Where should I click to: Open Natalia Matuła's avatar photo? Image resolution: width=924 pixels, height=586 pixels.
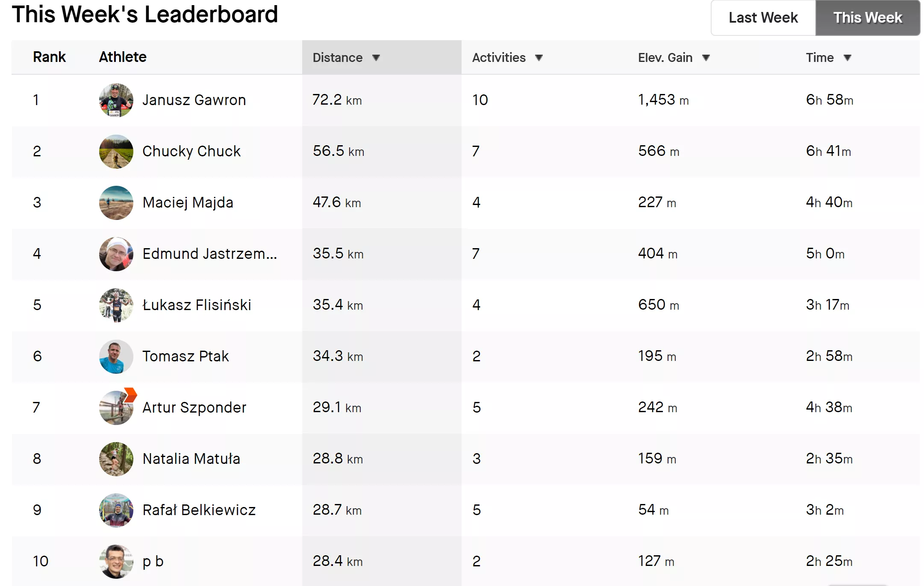pyautogui.click(x=116, y=459)
